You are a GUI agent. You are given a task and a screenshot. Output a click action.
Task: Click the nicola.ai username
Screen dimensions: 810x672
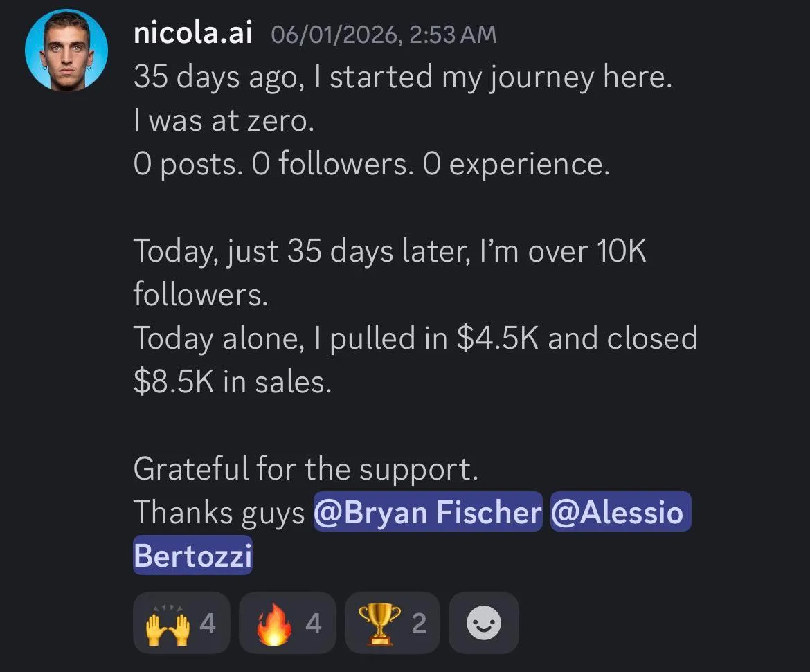[x=192, y=33]
